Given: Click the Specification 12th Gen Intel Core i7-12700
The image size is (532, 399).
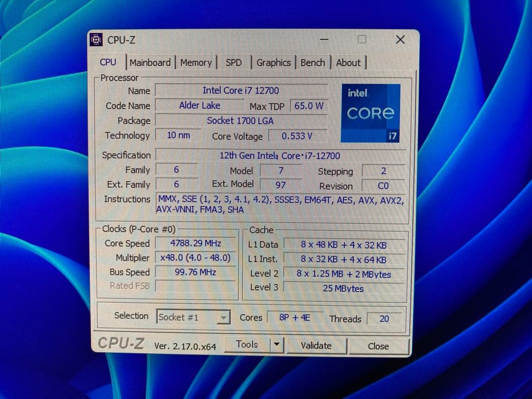Looking at the screenshot, I should pyautogui.click(x=280, y=155).
